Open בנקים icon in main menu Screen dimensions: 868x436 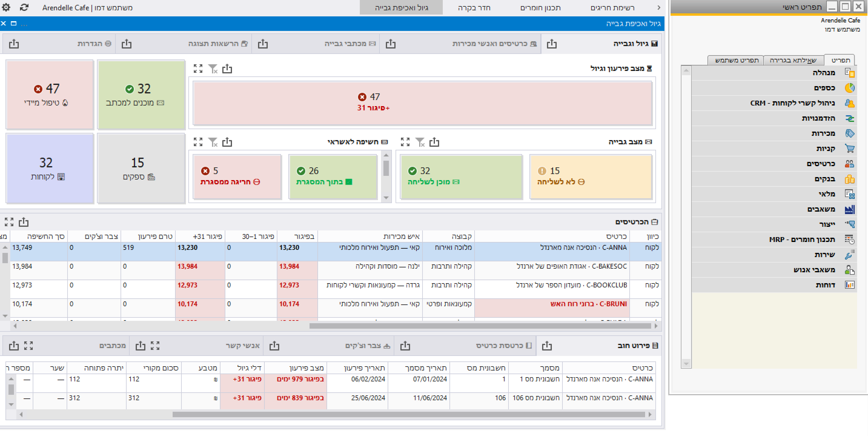pos(850,179)
